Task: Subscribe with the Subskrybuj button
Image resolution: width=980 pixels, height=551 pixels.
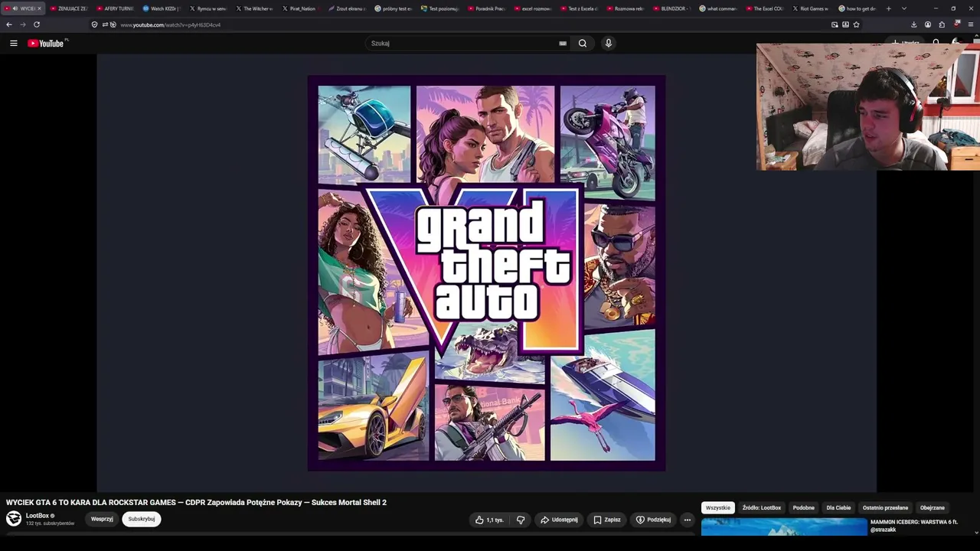Action: (142, 519)
